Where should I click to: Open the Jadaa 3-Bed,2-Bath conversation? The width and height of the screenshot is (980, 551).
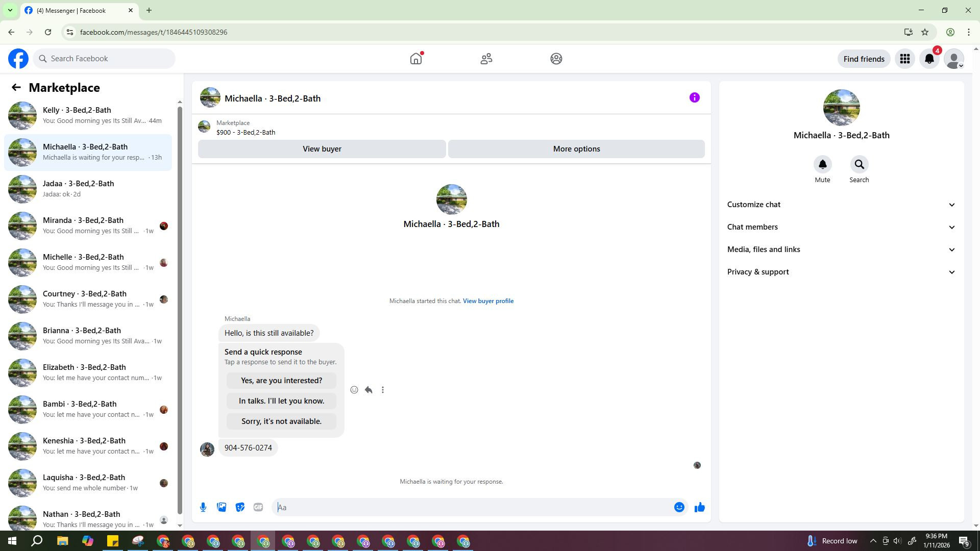pyautogui.click(x=88, y=189)
